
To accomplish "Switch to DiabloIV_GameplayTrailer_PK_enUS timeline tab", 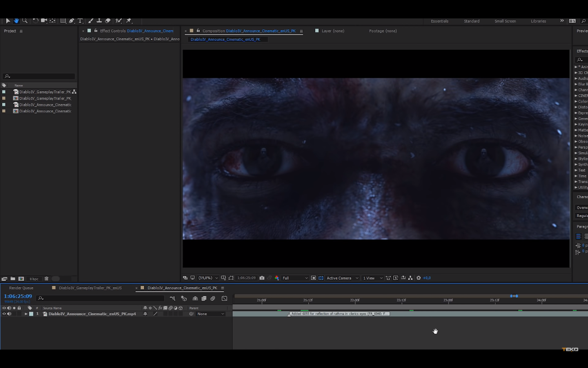I will coord(90,288).
